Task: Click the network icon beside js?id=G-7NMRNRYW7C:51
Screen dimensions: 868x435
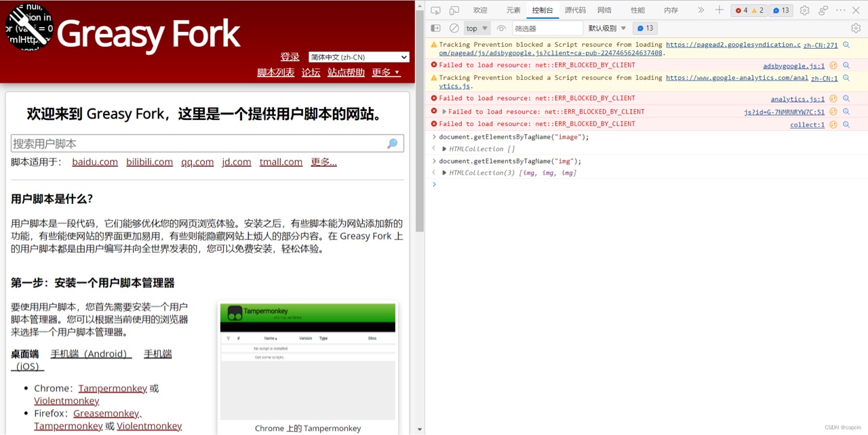Action: (833, 112)
